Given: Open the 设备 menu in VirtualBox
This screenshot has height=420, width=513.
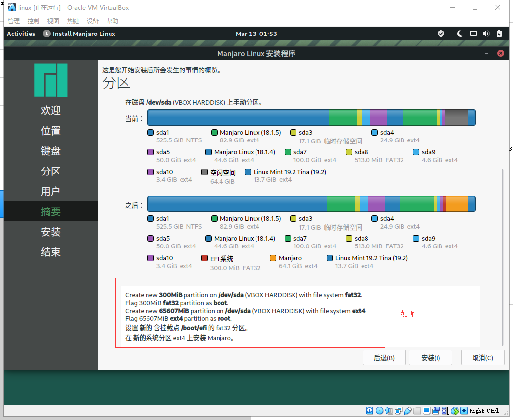Looking at the screenshot, I should coord(93,21).
